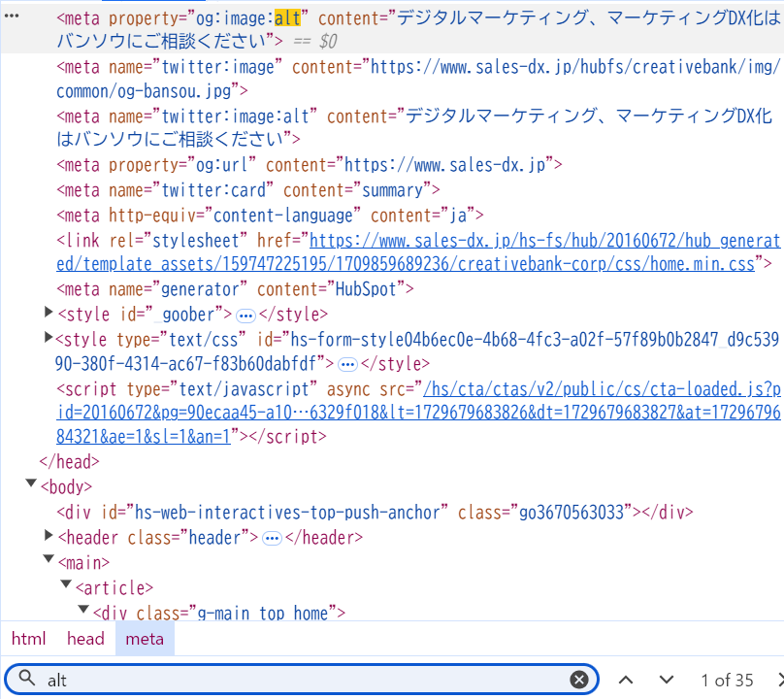Expand the style id="_goober" node triangle
Viewport: 784px width, 699px height.
[49, 313]
